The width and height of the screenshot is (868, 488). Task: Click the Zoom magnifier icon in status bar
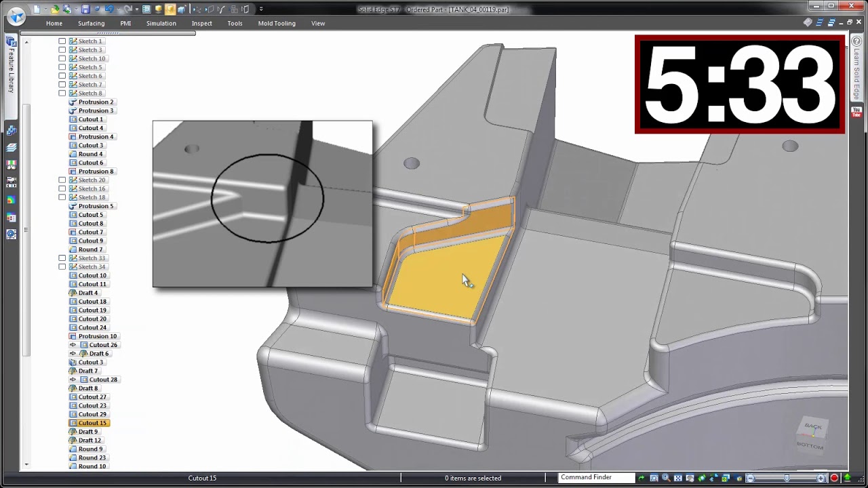click(x=666, y=478)
